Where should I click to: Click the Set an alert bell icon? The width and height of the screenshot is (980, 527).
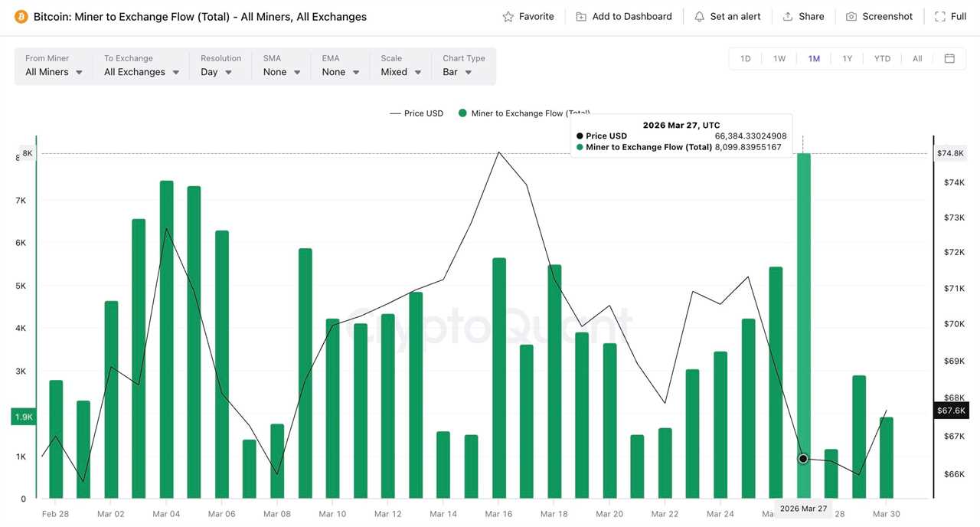point(699,16)
